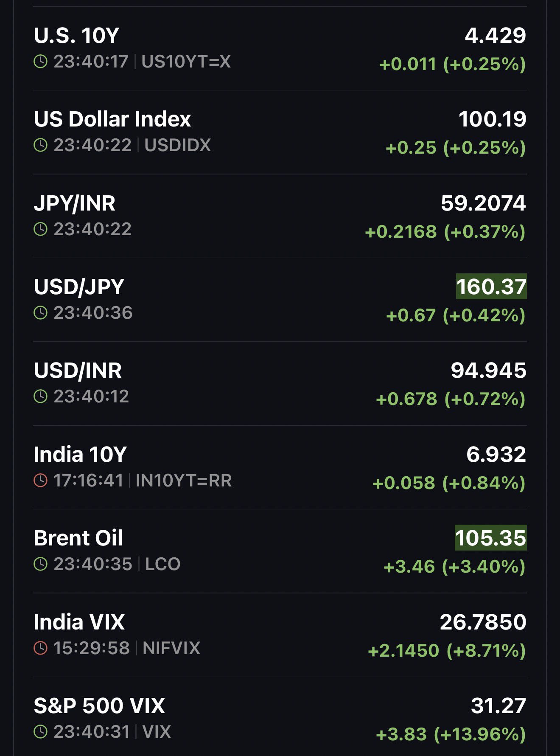This screenshot has width=560, height=756.
Task: Select the JPY/INR currency pair
Action: pos(74,203)
